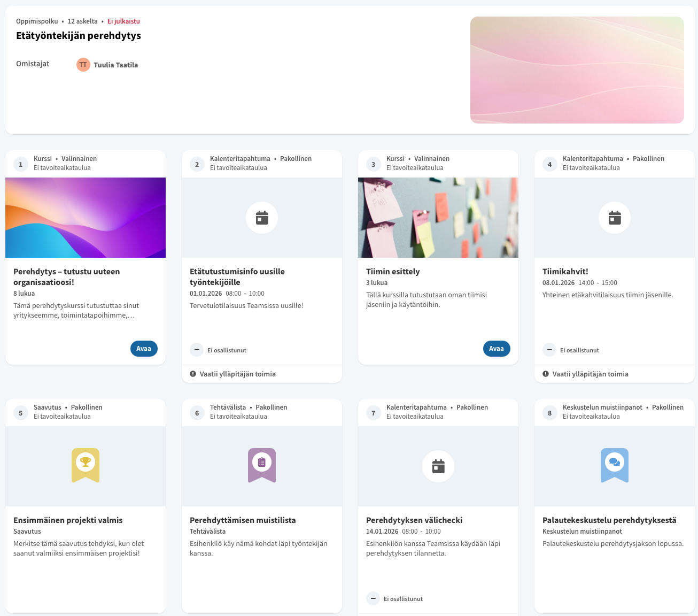Click the pink learning path cover image
Viewport: 698px width, 616px height.
pyautogui.click(x=577, y=70)
